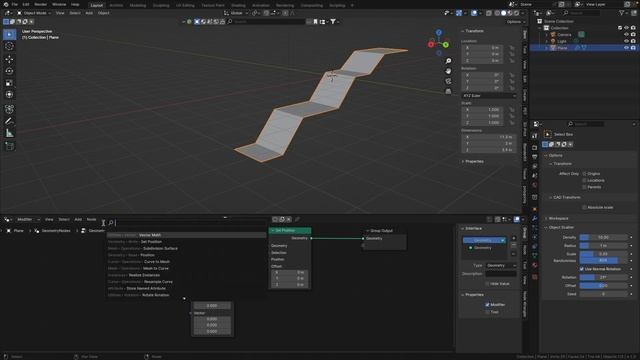Toggle visibility eye for Plane in Outliner
Viewport: 640px width, 360px height.
626,48
